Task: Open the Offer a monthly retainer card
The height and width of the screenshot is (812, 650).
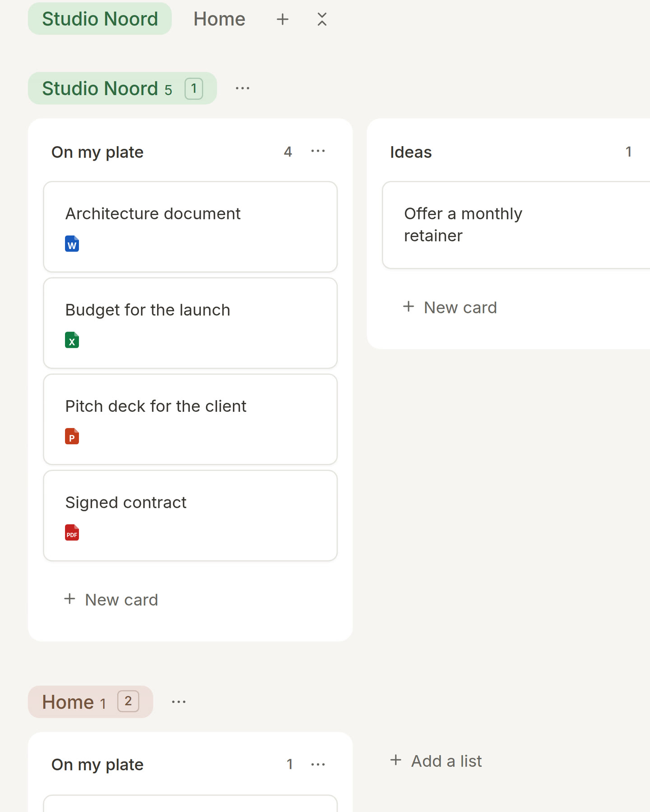Action: [x=516, y=225]
